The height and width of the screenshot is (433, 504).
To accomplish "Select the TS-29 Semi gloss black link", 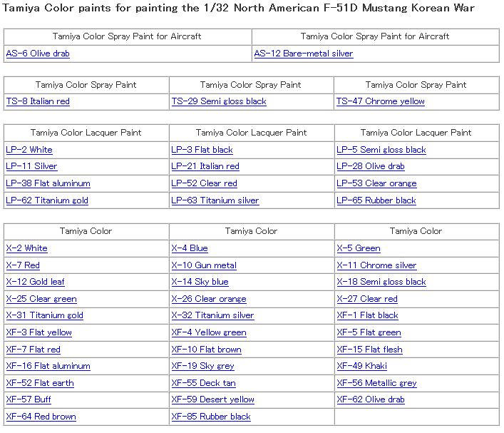I will pos(218,101).
